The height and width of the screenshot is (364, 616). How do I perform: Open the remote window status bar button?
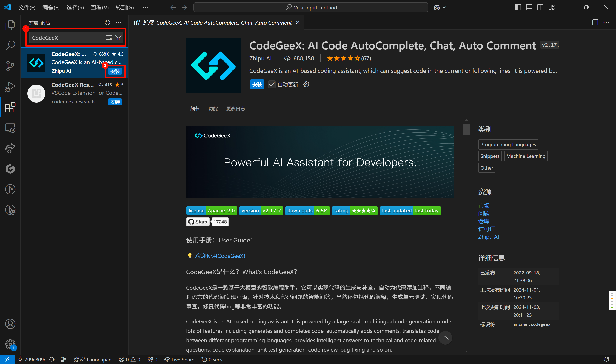7,359
